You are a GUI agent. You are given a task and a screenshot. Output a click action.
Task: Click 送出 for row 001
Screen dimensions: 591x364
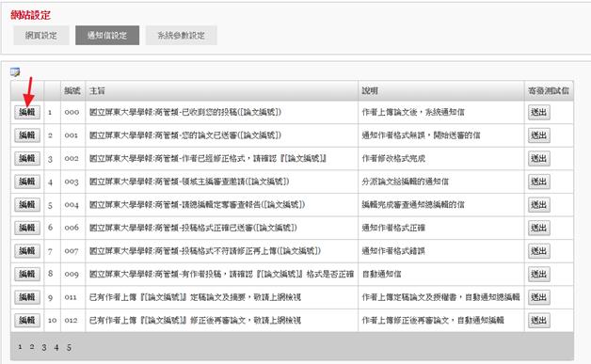click(539, 135)
